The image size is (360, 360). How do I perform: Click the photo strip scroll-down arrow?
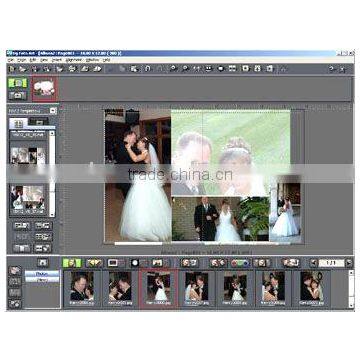point(351,305)
